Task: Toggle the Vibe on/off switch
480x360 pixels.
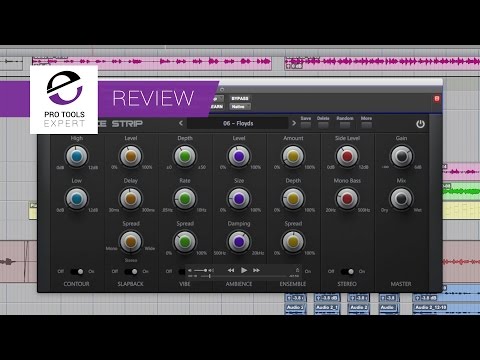Action: [182, 272]
